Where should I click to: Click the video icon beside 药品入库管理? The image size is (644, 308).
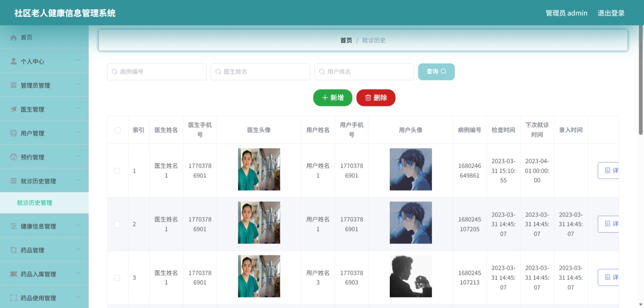click(14, 274)
